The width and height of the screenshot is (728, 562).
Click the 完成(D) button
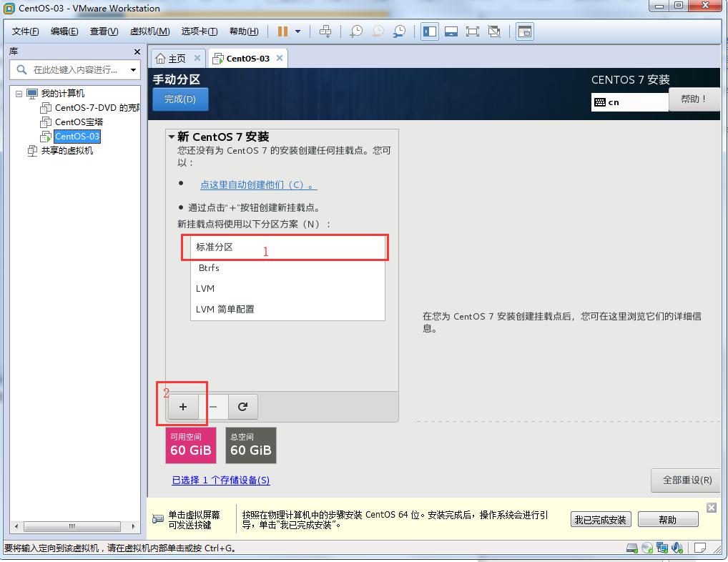[x=180, y=99]
